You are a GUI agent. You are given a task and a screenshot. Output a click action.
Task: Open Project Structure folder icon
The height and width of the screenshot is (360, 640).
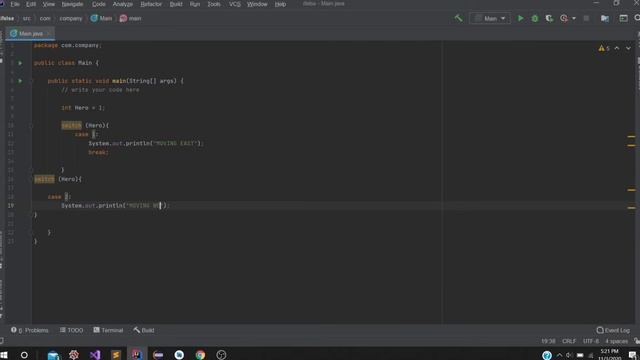[605, 18]
